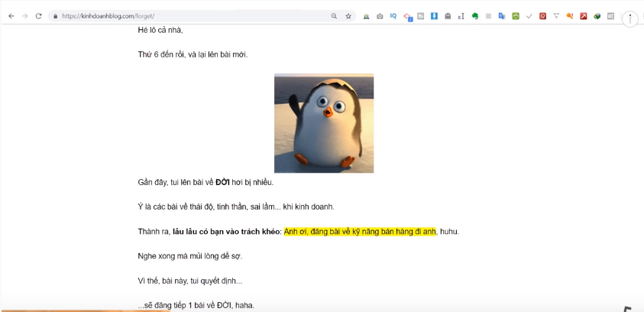Click the gray checkmark extension

pyautogui.click(x=529, y=16)
